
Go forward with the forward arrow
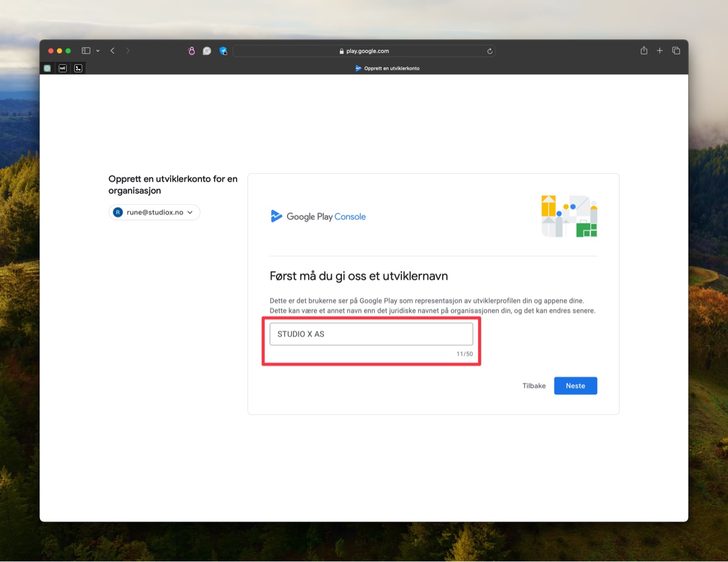point(127,51)
